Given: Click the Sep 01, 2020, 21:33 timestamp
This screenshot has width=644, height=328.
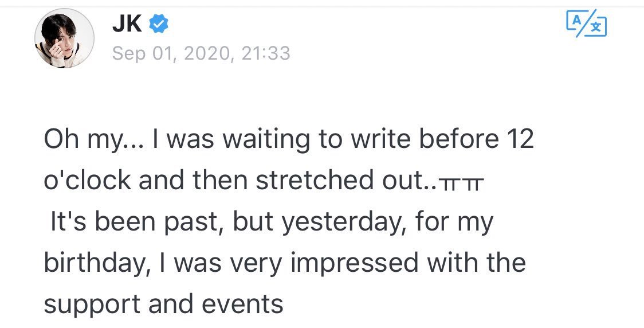Looking at the screenshot, I should coord(201,53).
